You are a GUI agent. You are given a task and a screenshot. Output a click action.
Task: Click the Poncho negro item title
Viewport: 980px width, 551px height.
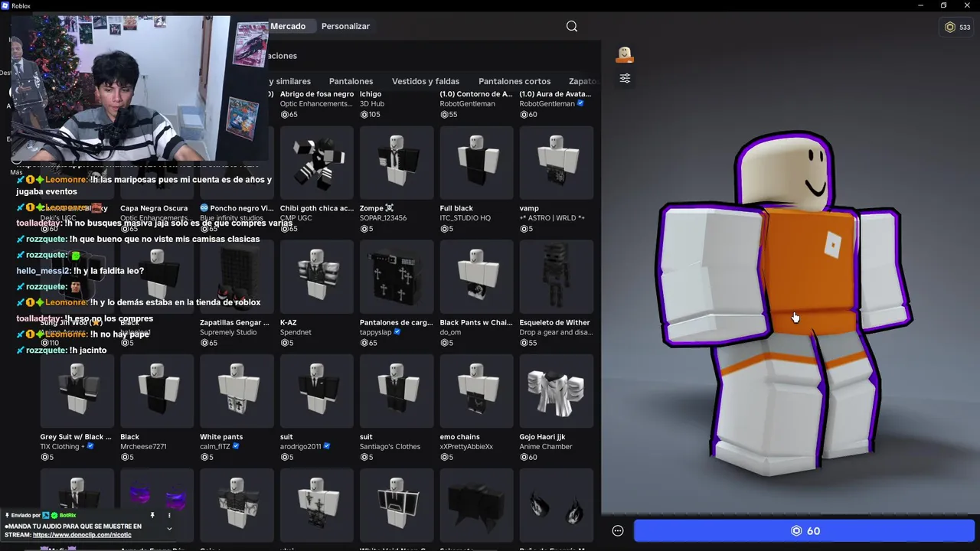(237, 208)
